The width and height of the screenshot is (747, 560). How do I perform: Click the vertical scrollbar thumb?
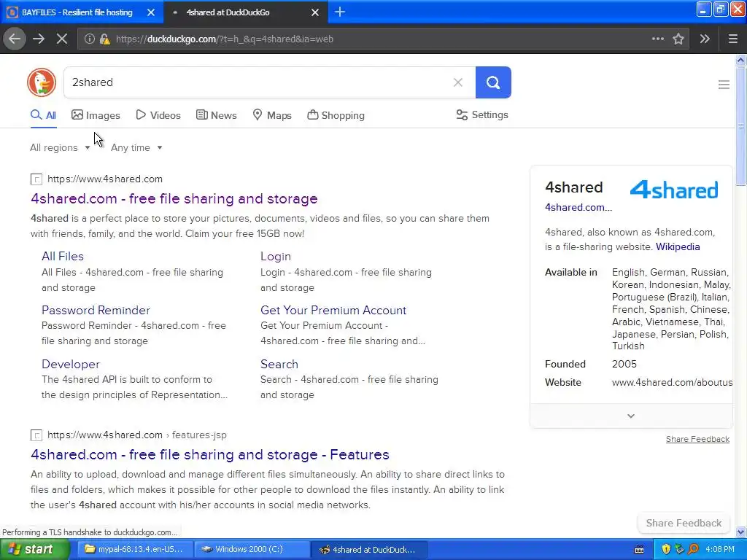coord(740,126)
